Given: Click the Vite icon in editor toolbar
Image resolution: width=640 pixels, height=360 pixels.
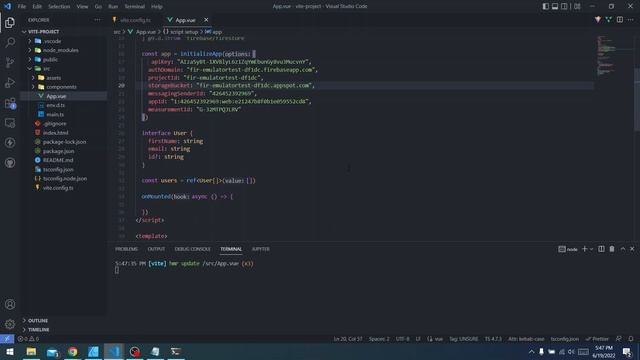Looking at the screenshot, I should [x=598, y=20].
